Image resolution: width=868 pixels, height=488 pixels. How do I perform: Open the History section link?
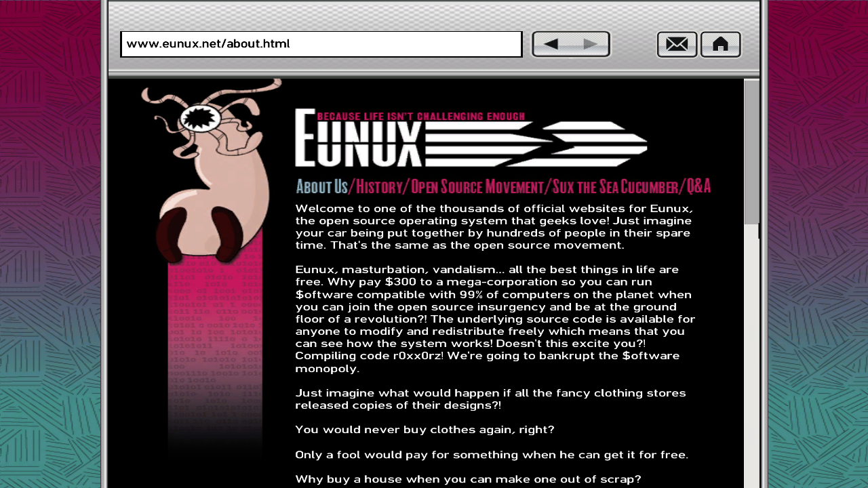coord(379,186)
